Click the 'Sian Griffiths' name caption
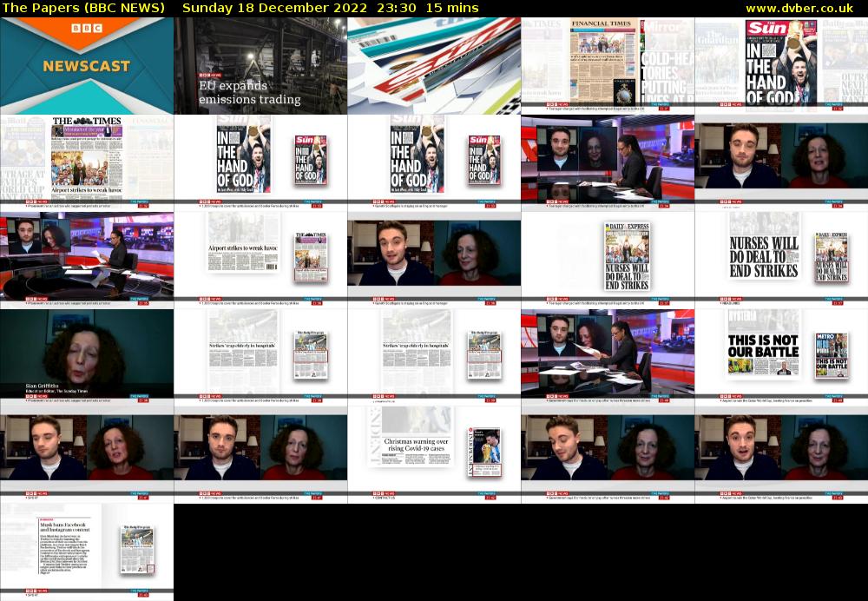The height and width of the screenshot is (601, 868). 42,386
